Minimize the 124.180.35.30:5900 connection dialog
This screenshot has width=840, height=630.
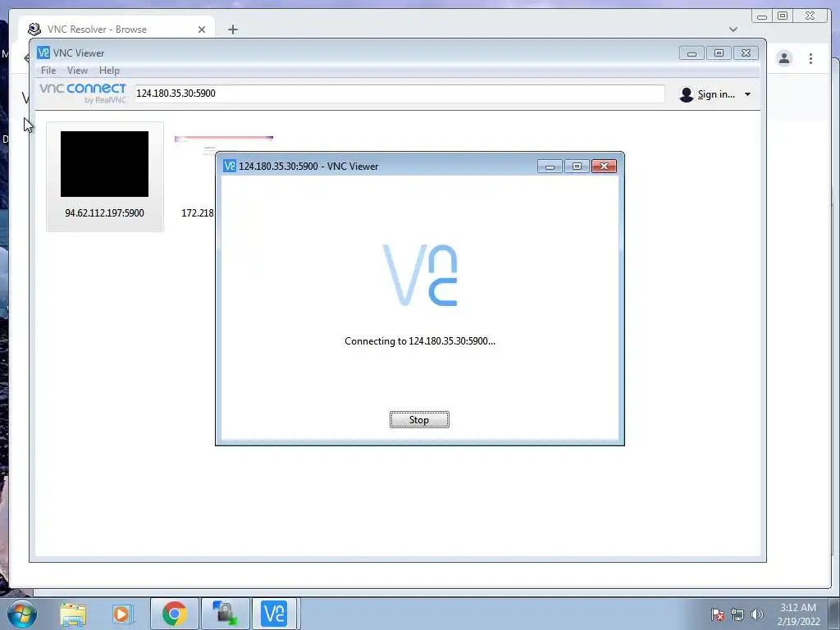point(550,166)
